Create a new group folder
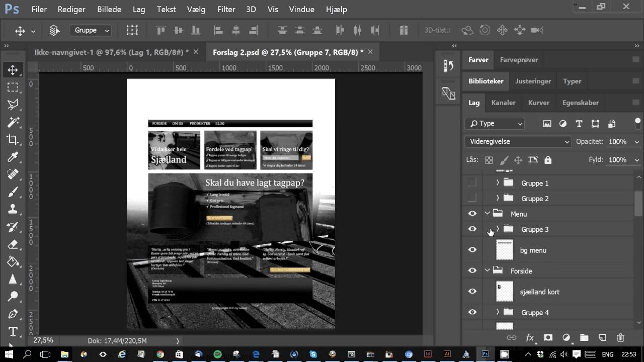The image size is (644, 362). click(584, 338)
